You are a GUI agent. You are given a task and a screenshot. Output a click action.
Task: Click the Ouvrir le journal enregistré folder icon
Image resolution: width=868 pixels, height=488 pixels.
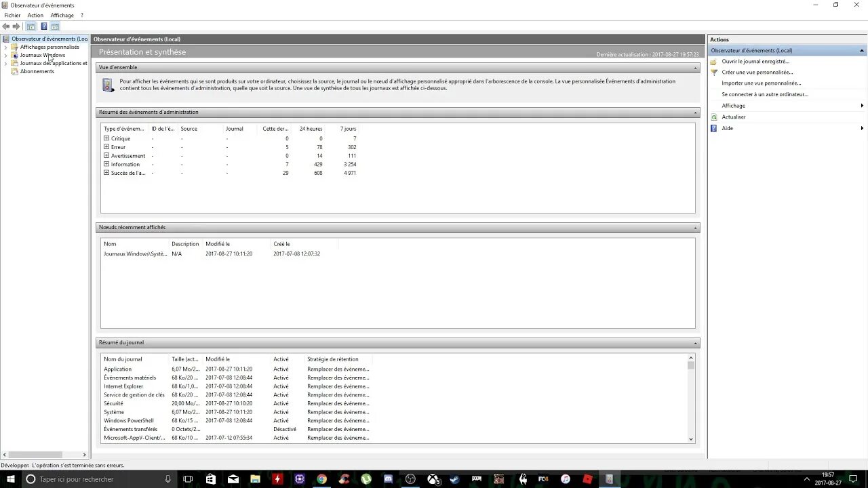713,61
